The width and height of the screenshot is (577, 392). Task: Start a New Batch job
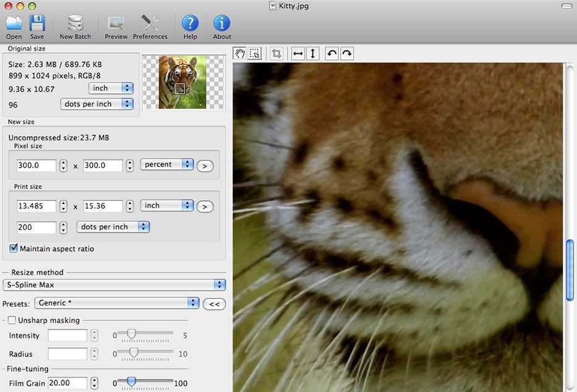click(x=75, y=25)
